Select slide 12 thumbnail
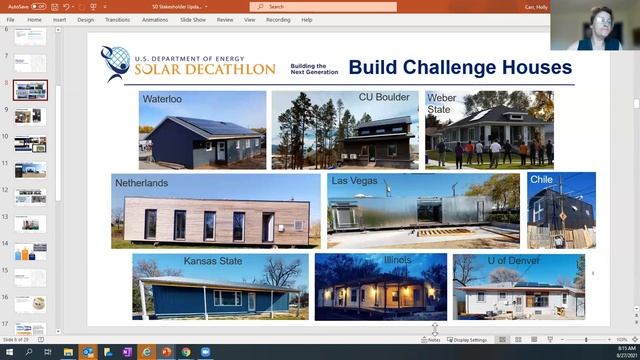Viewport: 640px width, 360px height. click(x=30, y=197)
